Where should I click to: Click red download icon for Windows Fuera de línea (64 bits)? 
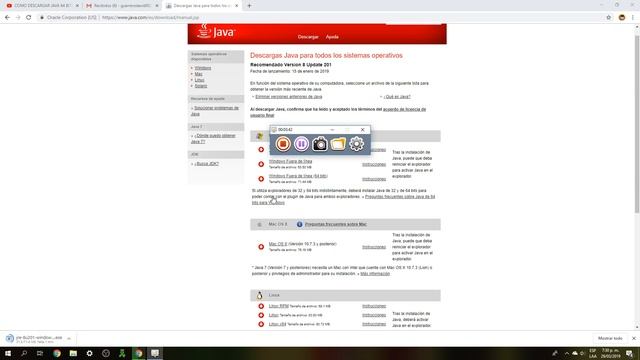(x=261, y=179)
